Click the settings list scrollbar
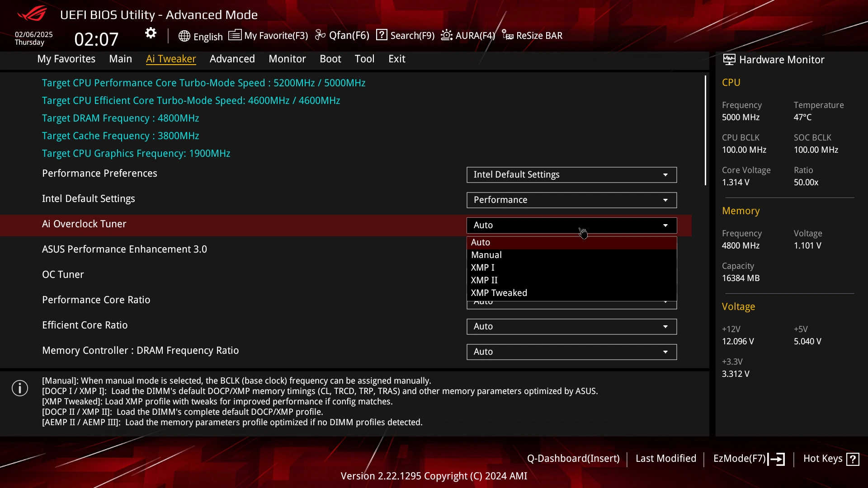 pyautogui.click(x=705, y=130)
